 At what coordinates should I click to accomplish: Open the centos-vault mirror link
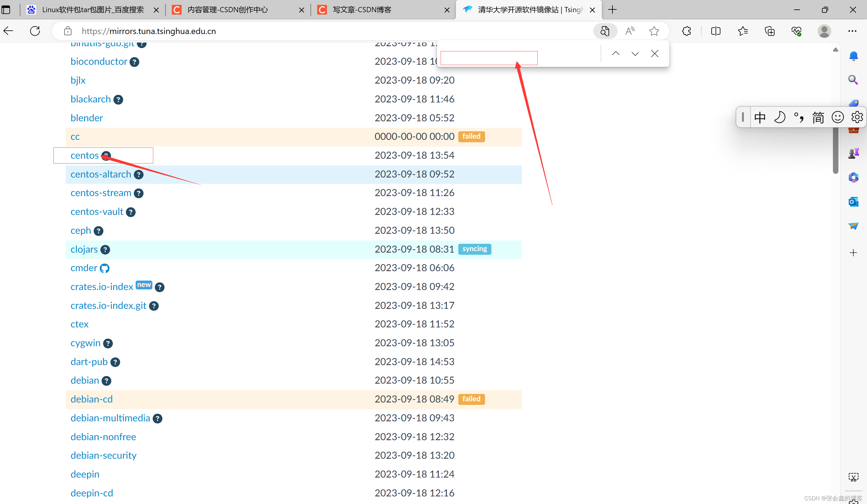click(x=97, y=212)
